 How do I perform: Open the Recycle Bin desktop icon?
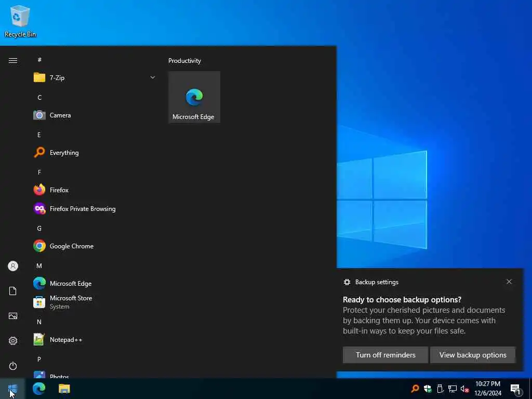pyautogui.click(x=20, y=21)
